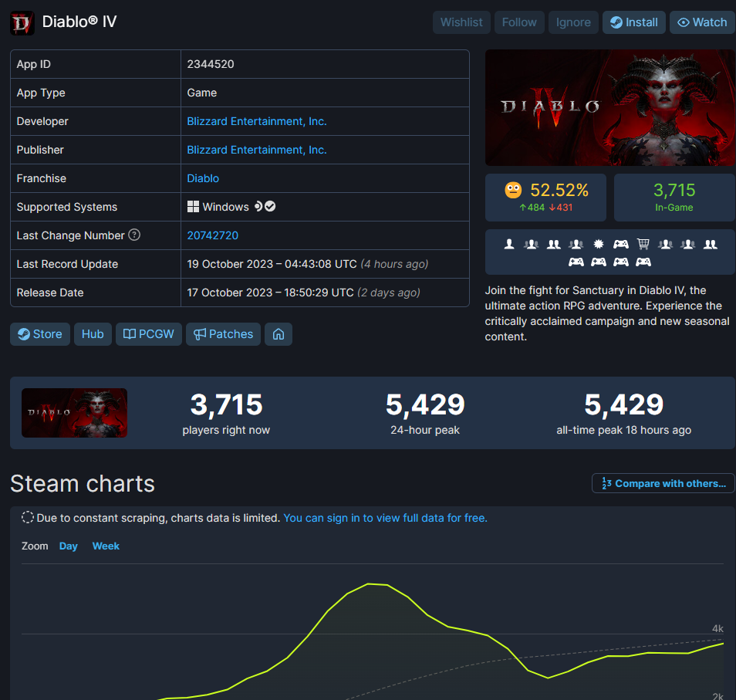Click the Install button
The width and height of the screenshot is (736, 700).
pyautogui.click(x=633, y=22)
